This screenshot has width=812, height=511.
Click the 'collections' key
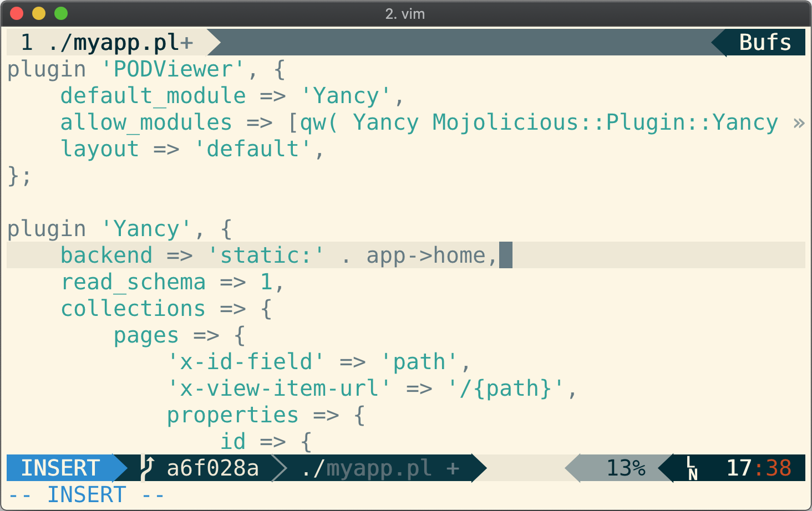[133, 309]
